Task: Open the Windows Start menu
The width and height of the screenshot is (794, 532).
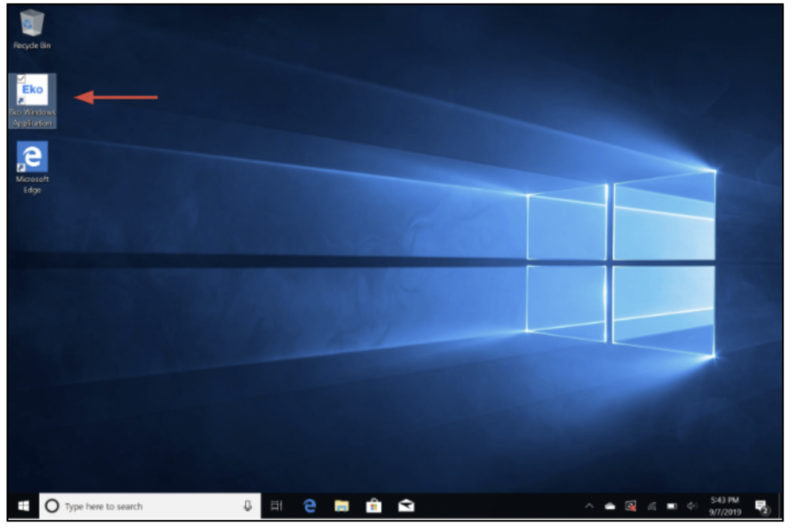Action: [23, 506]
